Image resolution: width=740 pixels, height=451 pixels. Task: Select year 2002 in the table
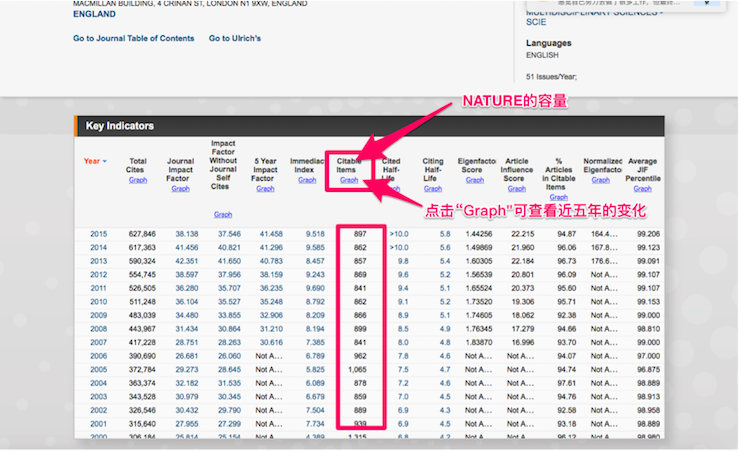pos(99,410)
